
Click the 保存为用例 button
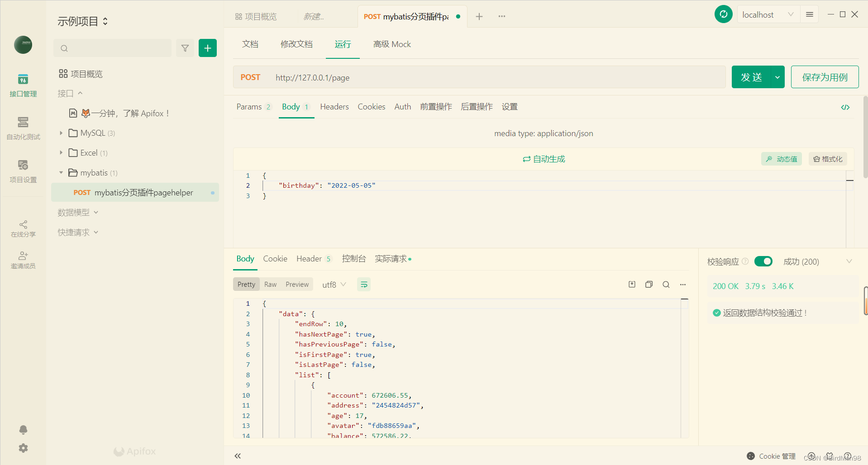pyautogui.click(x=825, y=77)
